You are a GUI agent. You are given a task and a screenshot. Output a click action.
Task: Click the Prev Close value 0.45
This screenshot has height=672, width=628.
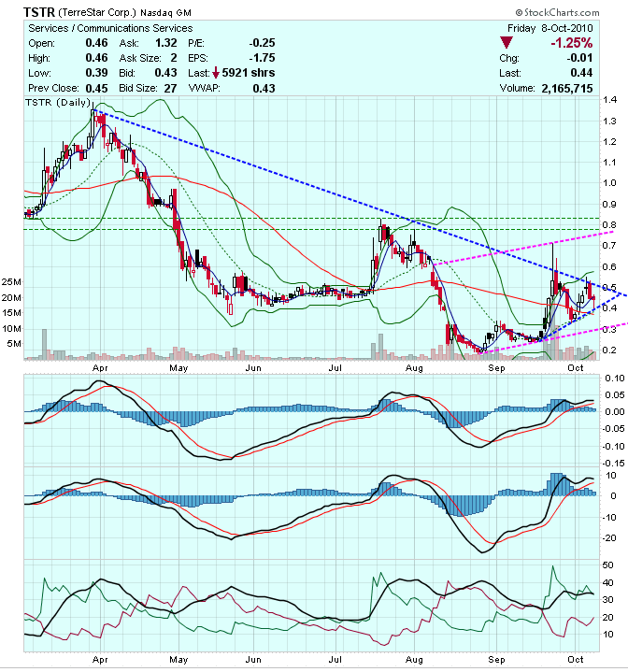click(x=97, y=88)
